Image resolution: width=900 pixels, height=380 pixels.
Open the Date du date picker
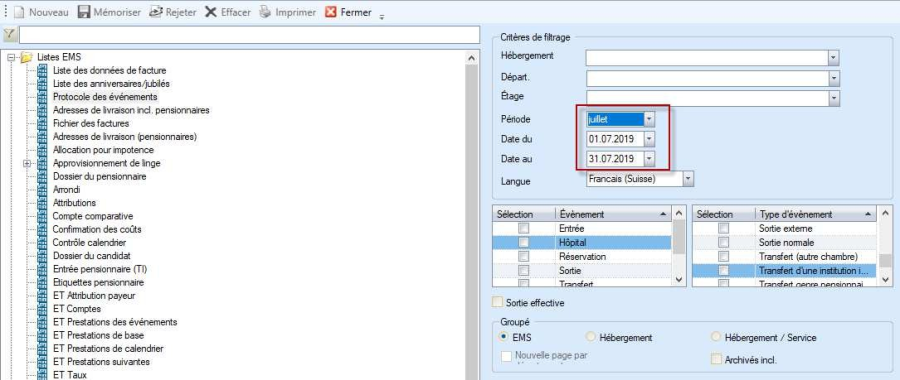pyautogui.click(x=649, y=139)
